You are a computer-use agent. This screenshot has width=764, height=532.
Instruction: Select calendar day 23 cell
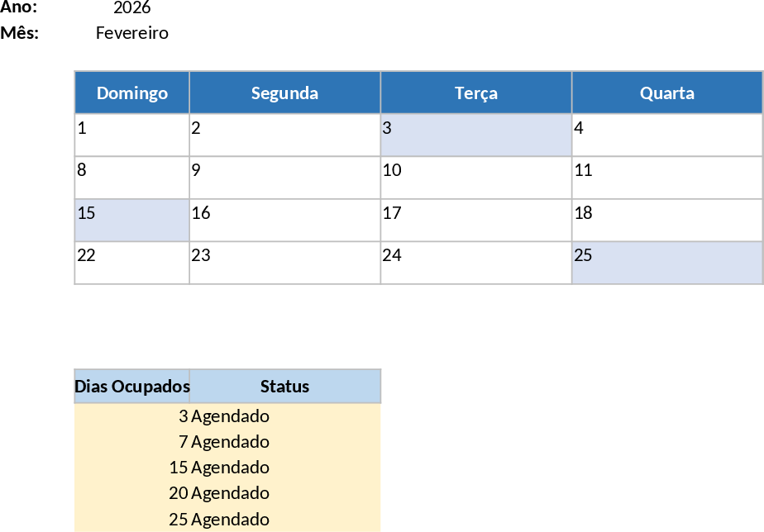click(x=284, y=263)
